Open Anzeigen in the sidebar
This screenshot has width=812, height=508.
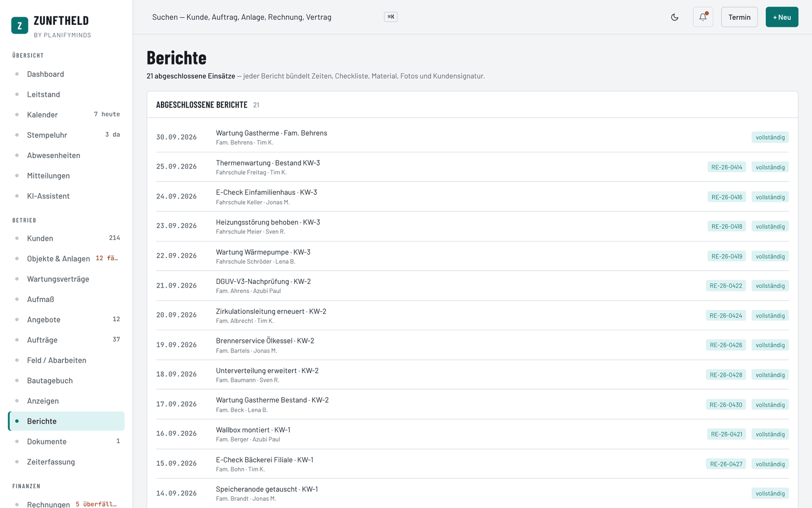click(x=66, y=401)
